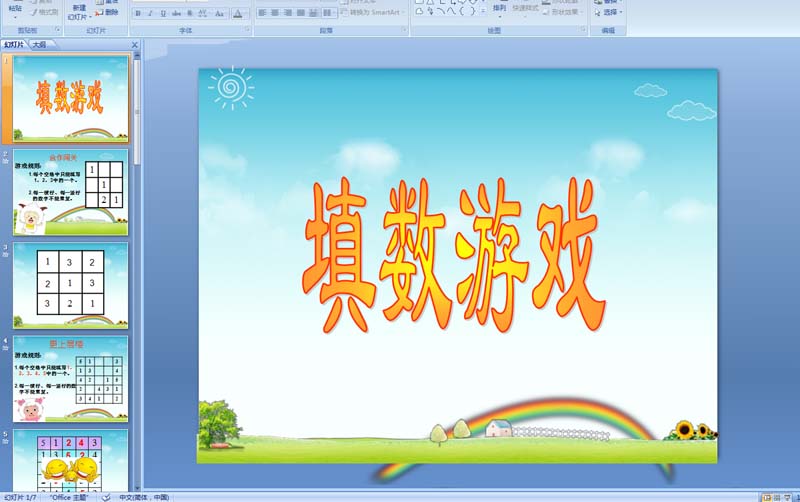Select the slide 2 thumbnail
Screen dimensions: 800x502
coord(70,191)
